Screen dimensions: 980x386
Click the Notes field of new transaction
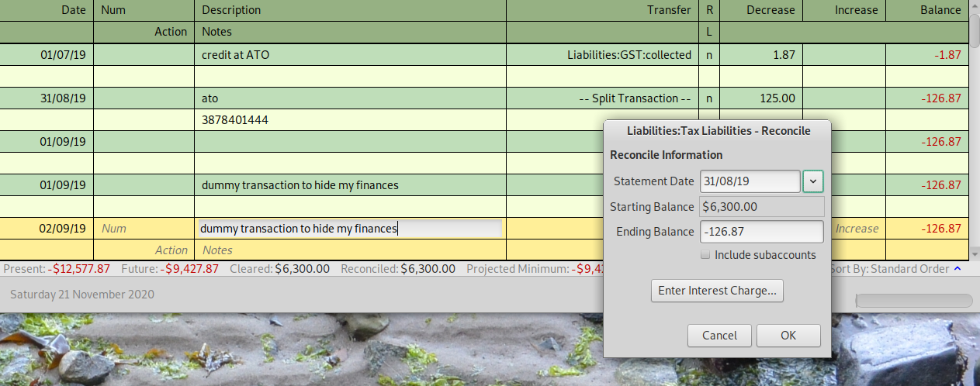(x=350, y=250)
